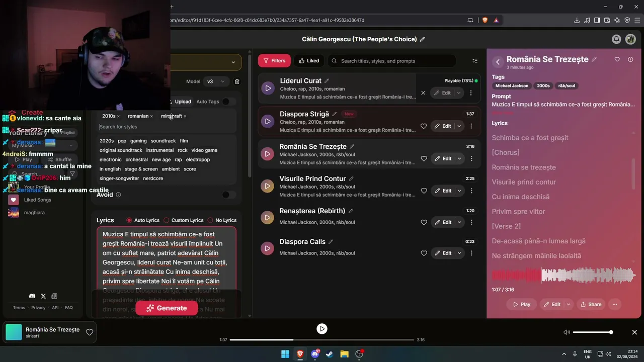The width and height of the screenshot is (644, 362).
Task: Select the No Lyrics option
Action: pos(222,220)
